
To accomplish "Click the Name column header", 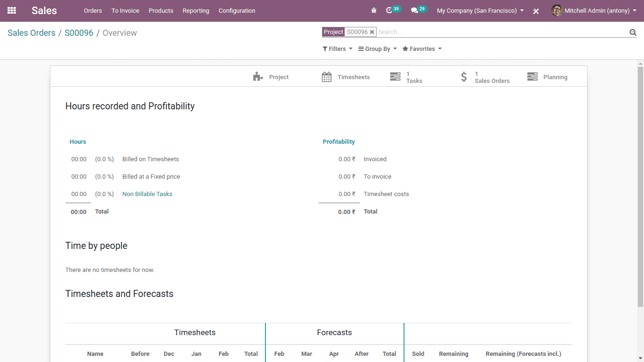I will pos(95,354).
